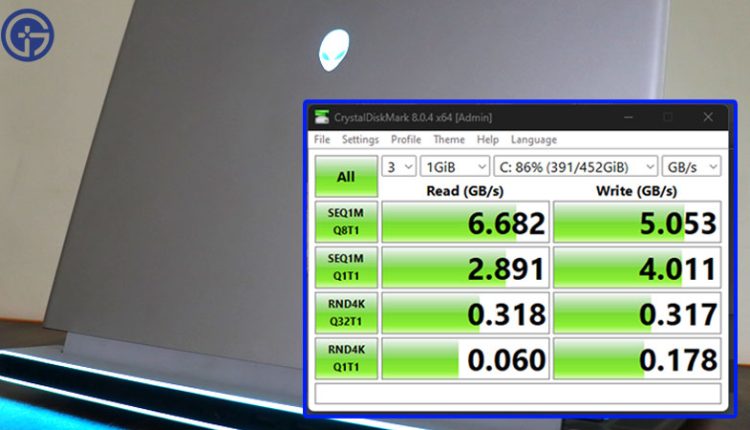Open the Theme menu
750x430 pixels.
pos(449,140)
